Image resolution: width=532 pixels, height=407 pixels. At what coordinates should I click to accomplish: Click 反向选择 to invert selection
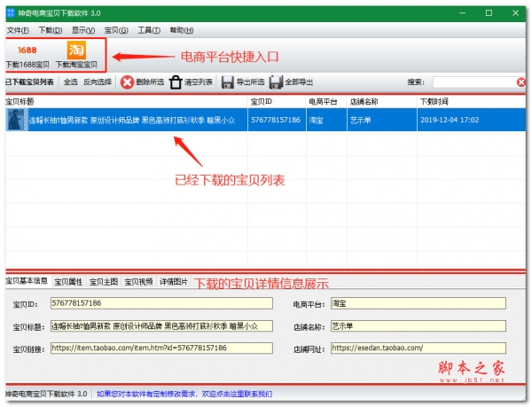point(98,82)
